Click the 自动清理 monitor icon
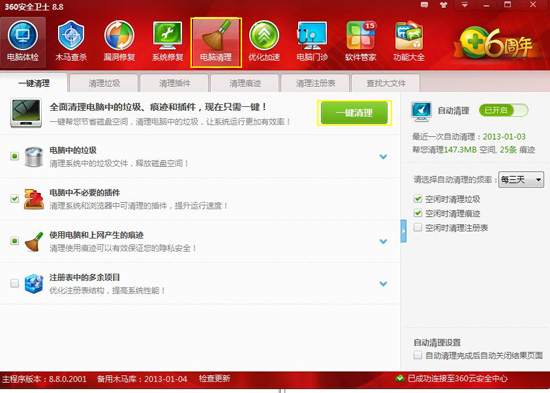 [x=421, y=111]
